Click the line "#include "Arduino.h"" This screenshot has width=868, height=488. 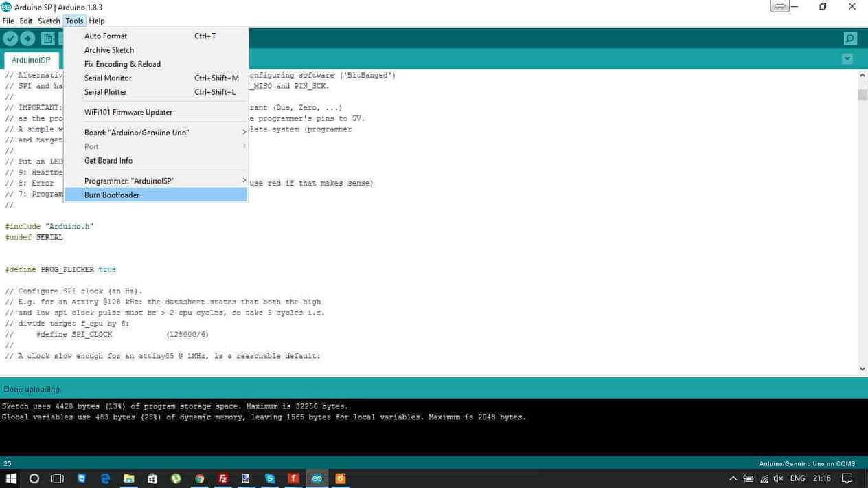pos(49,226)
